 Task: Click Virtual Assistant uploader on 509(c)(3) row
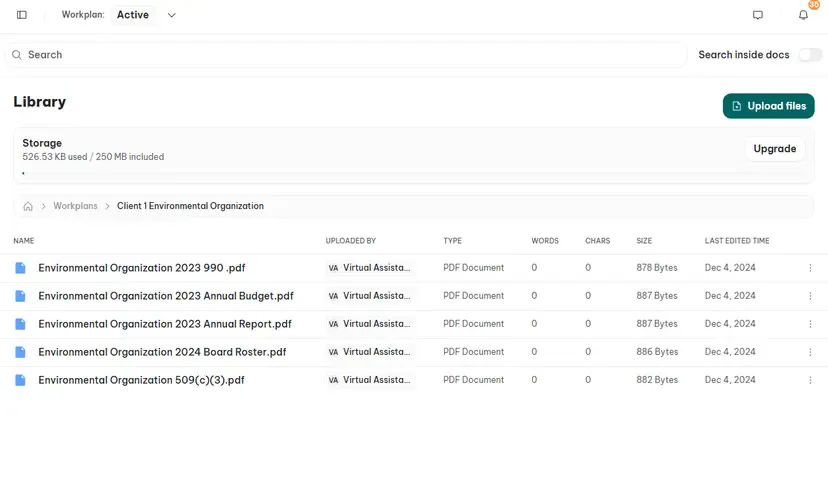point(370,380)
